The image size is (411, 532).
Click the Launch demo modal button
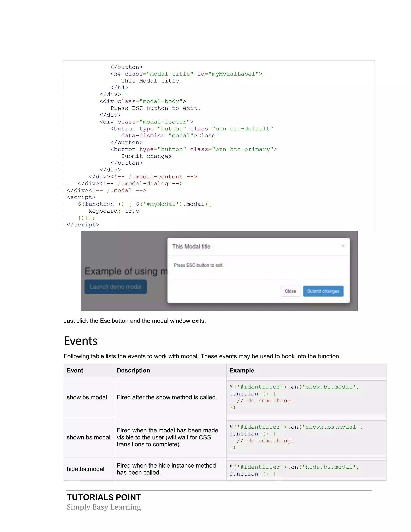(116, 287)
